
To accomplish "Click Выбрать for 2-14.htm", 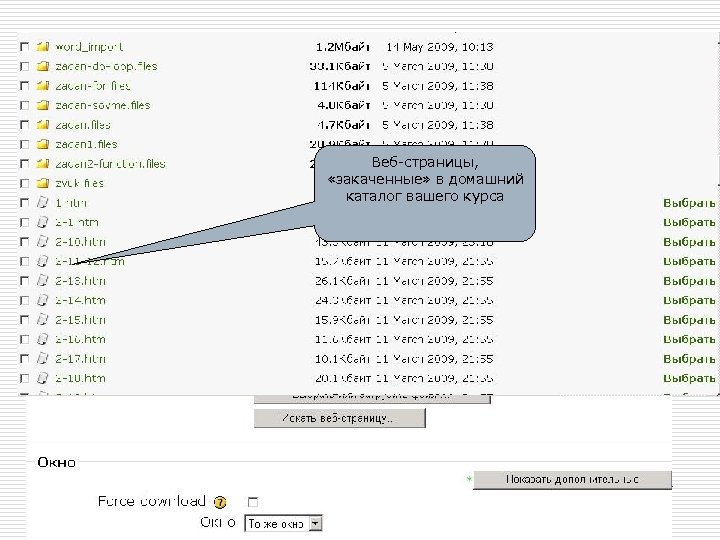I will pos(689,300).
